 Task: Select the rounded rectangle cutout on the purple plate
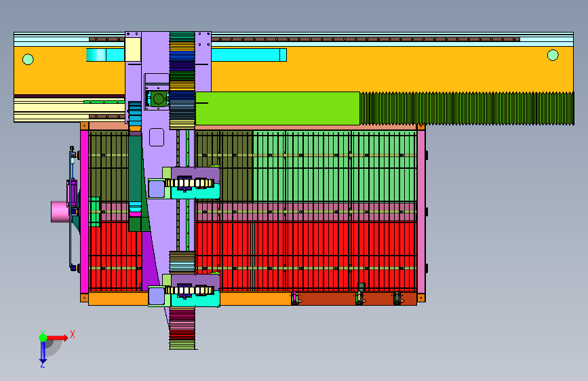tap(157, 137)
